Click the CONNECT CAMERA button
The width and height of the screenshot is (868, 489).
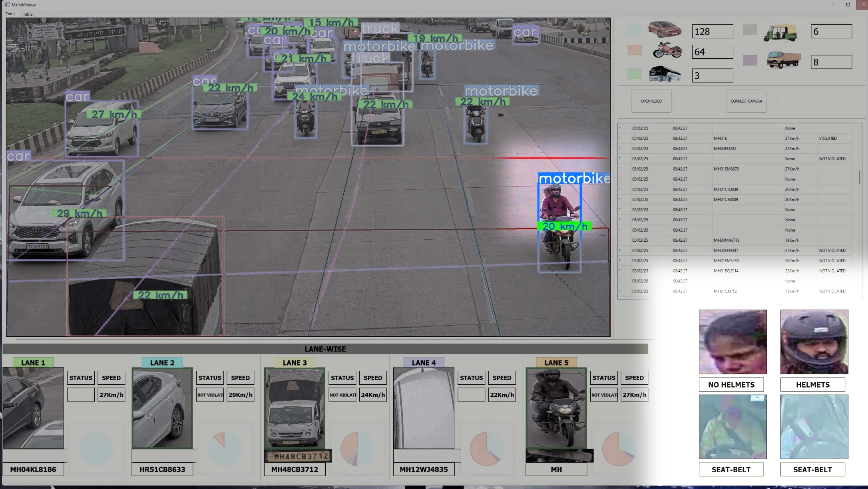[746, 101]
